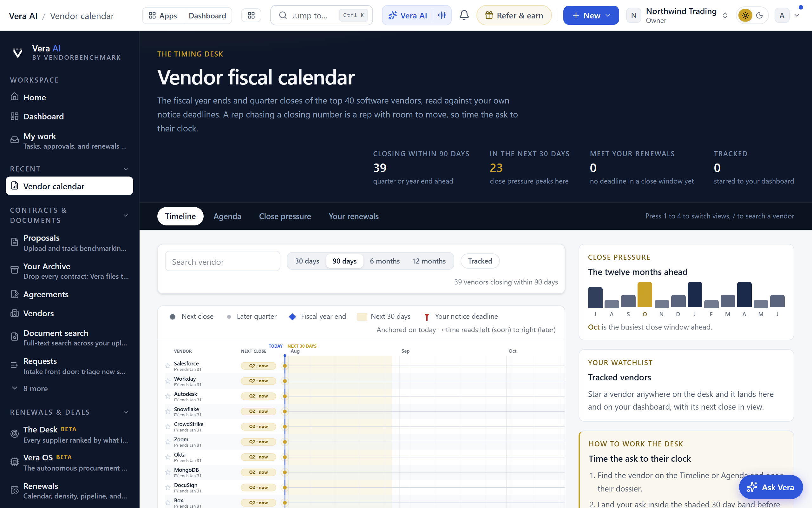Star the Salesforce vendor row
812x508 pixels.
click(x=168, y=366)
